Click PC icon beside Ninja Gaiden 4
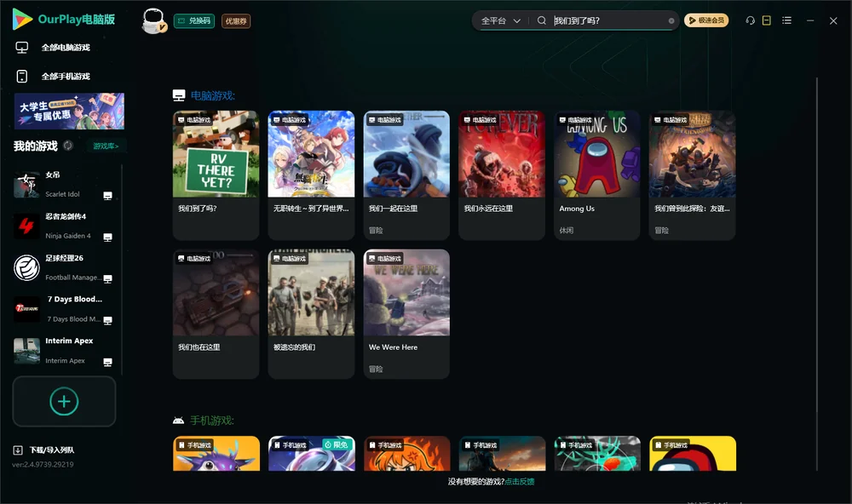The width and height of the screenshot is (852, 504). pos(107,238)
